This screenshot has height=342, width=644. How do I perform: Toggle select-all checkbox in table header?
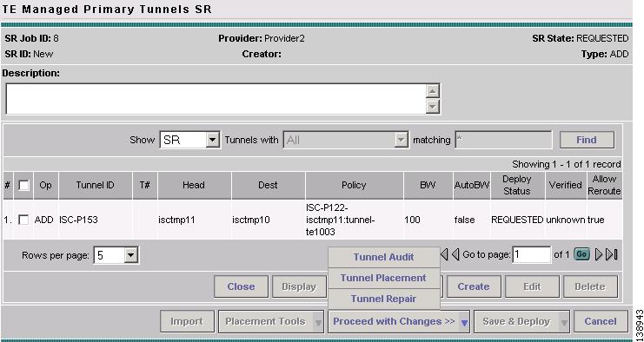(23, 186)
